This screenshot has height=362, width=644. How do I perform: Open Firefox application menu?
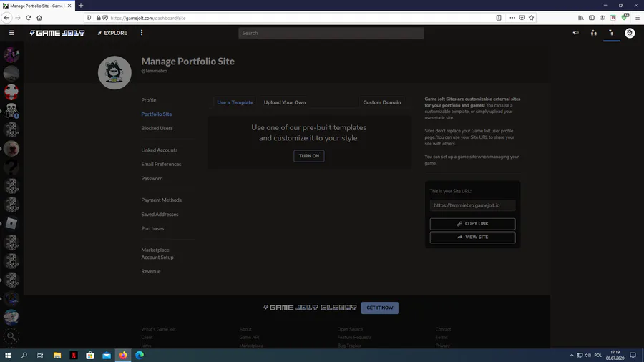637,18
